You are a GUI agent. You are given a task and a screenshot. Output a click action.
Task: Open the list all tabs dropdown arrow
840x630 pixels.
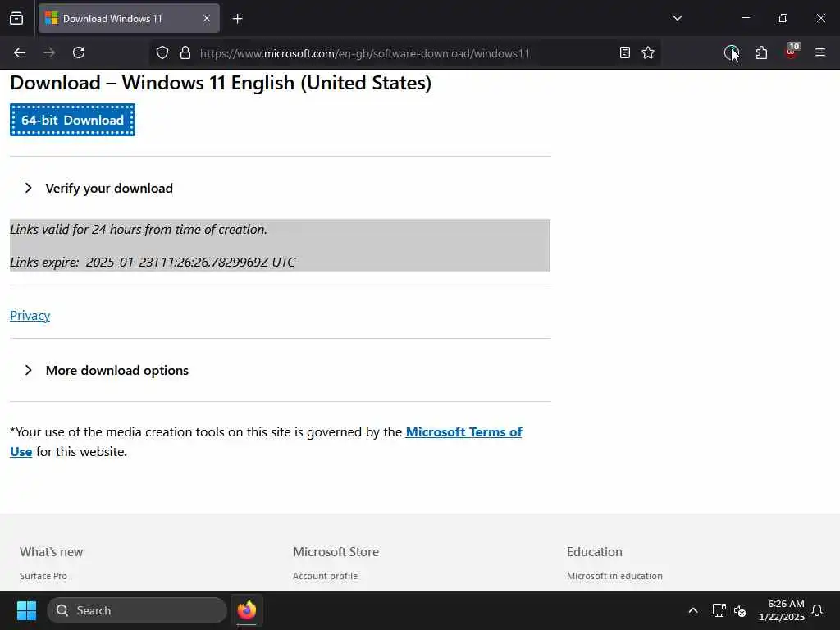[677, 18]
